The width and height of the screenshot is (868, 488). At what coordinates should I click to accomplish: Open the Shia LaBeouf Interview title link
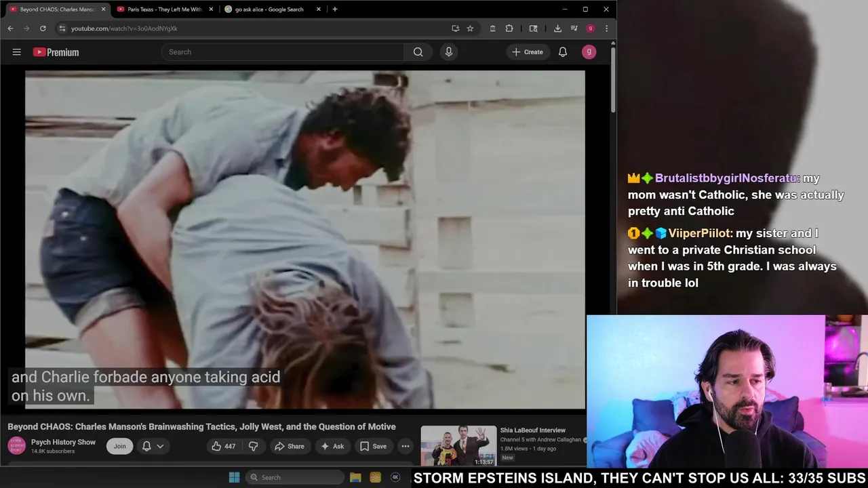pos(532,430)
